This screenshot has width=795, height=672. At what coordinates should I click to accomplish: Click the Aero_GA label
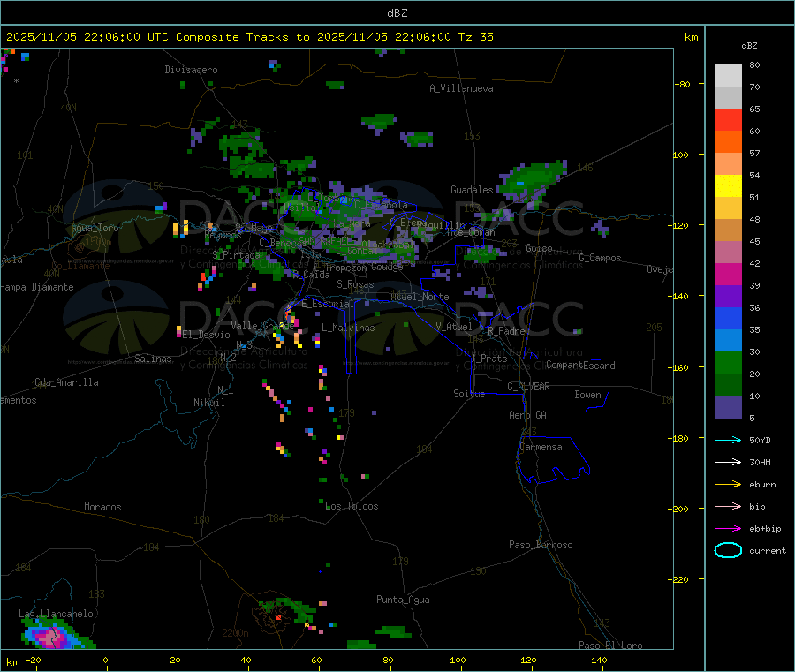pyautogui.click(x=527, y=415)
